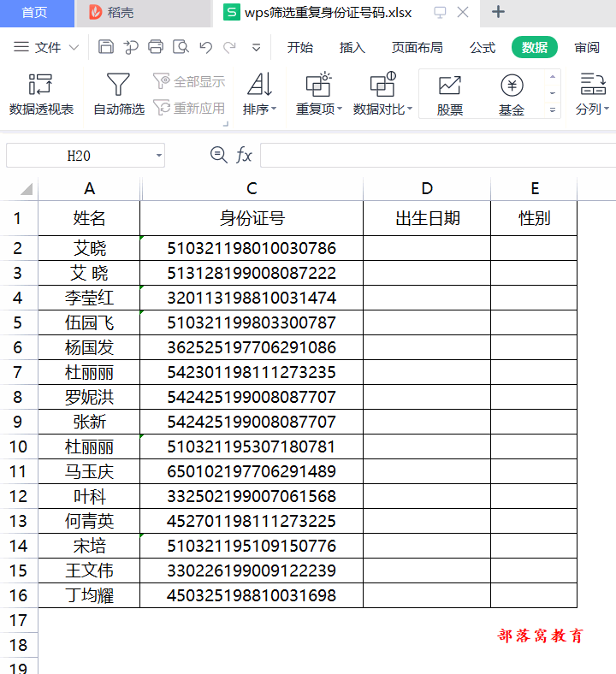Viewport: 616px width, 674px height.
Task: Expand the Name Box dropdown arrow
Action: [158, 155]
